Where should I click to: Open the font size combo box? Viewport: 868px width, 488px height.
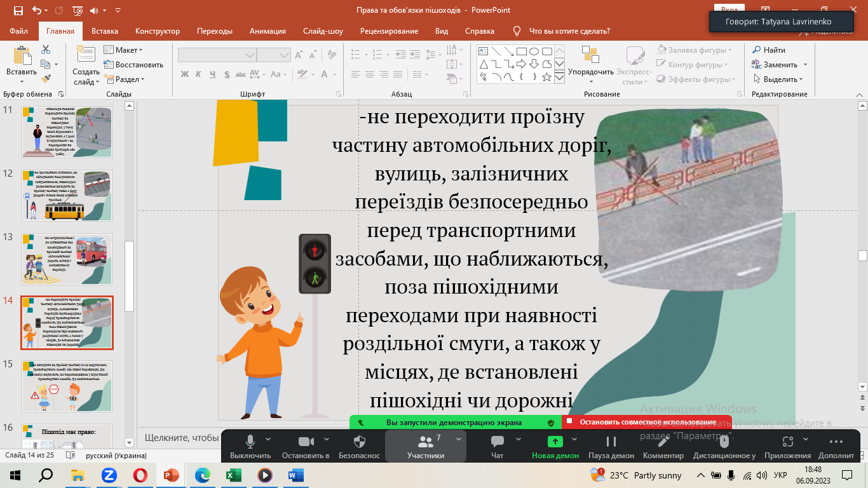tap(274, 55)
